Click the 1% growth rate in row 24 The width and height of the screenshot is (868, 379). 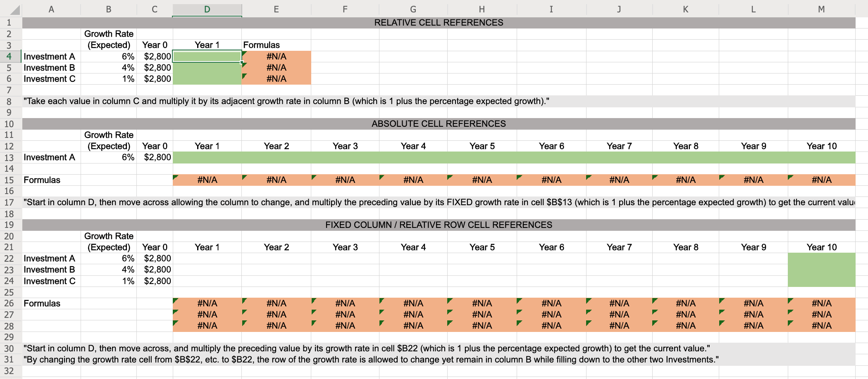tap(128, 281)
